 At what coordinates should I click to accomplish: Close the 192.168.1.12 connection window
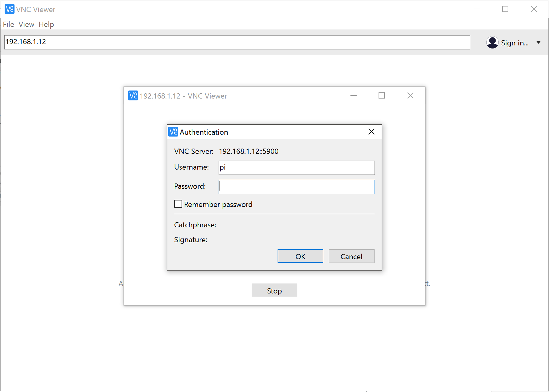click(410, 96)
